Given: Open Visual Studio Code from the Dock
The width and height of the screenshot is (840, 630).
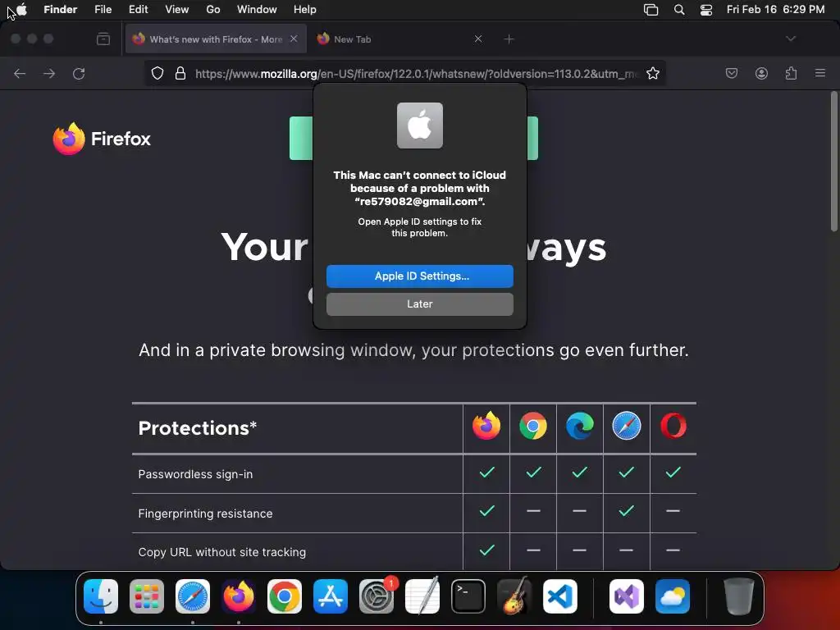Looking at the screenshot, I should pyautogui.click(x=560, y=596).
